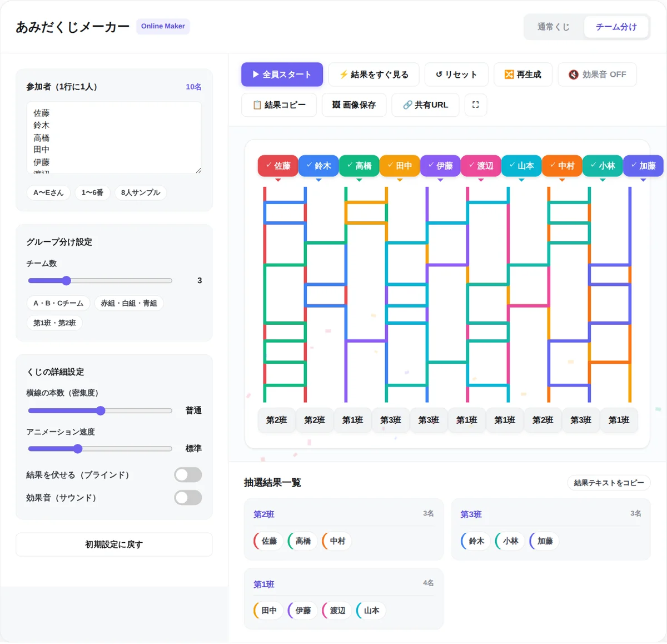The height and width of the screenshot is (644, 667).
Task: Click the 伊藤 tag in 第1班 results
Action: click(x=302, y=610)
